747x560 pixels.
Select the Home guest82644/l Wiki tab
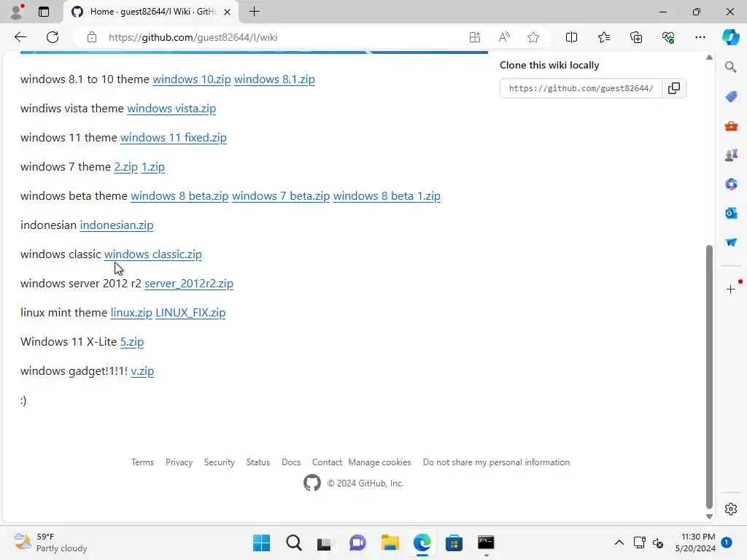tap(150, 12)
